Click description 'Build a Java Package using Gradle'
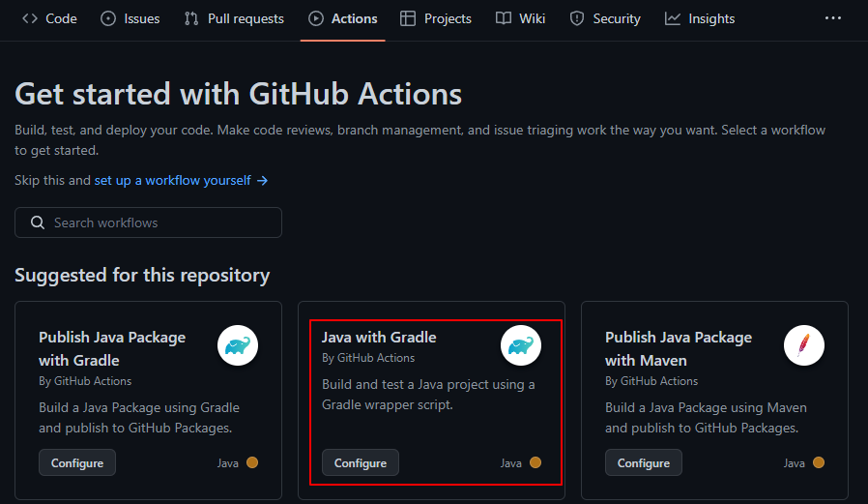Image resolution: width=868 pixels, height=504 pixels. pyautogui.click(x=139, y=418)
